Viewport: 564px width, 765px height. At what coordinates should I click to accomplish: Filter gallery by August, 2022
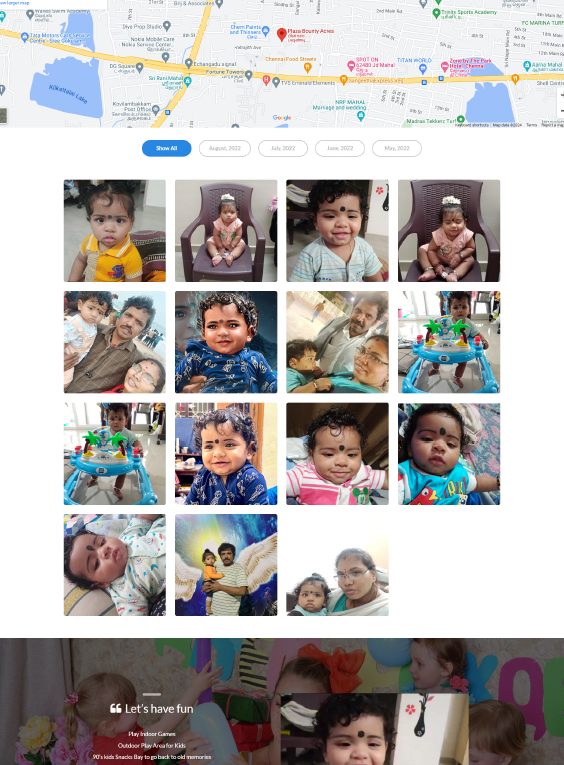click(x=225, y=148)
